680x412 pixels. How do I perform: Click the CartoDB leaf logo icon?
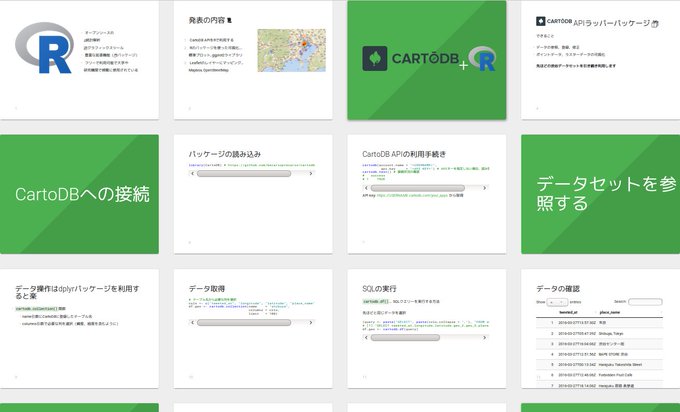coord(375,59)
